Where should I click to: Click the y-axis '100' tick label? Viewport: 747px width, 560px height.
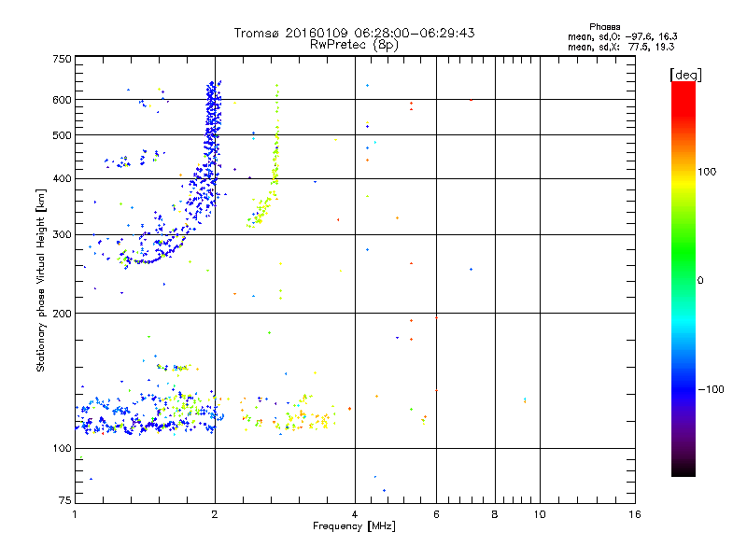[x=62, y=448]
